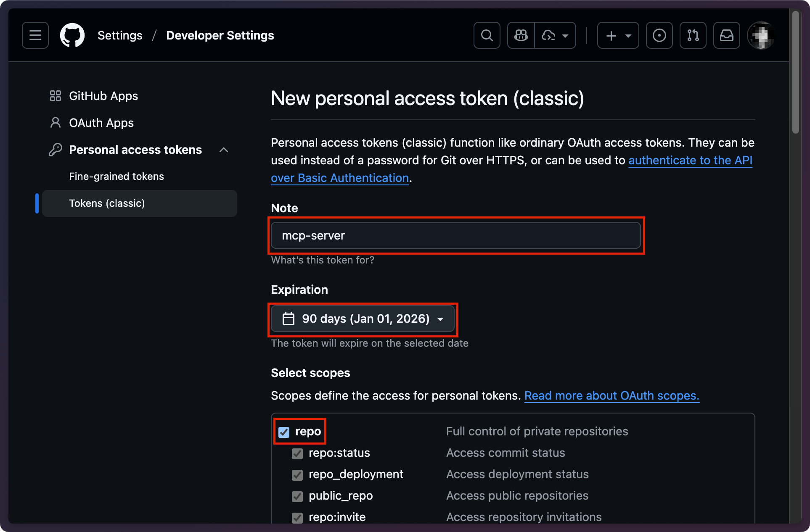Click the GitHub Octocat logo
This screenshot has width=810, height=532.
coord(72,35)
